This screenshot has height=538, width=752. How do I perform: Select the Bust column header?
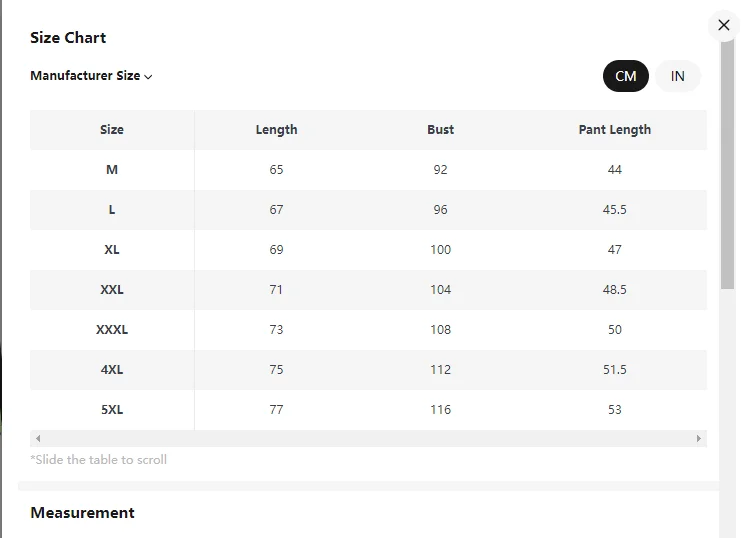click(x=440, y=130)
